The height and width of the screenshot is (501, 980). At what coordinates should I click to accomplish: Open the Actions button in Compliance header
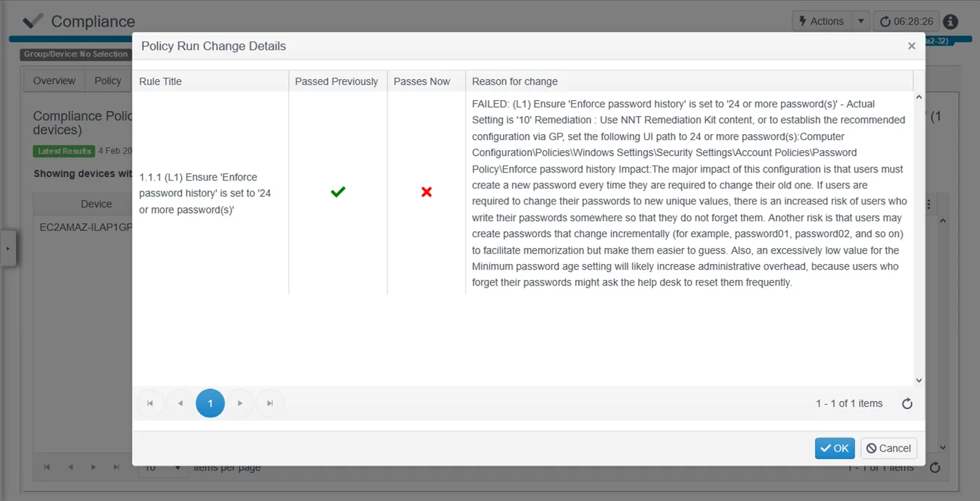[821, 21]
